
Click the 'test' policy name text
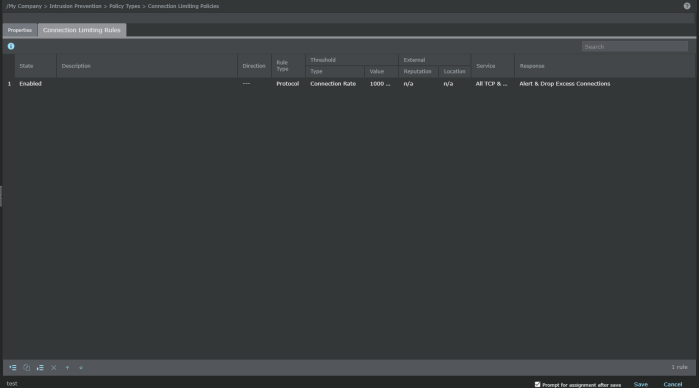point(12,384)
